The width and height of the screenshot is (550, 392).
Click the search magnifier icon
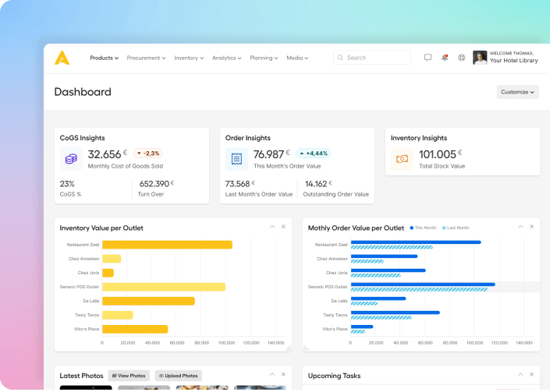coord(340,58)
